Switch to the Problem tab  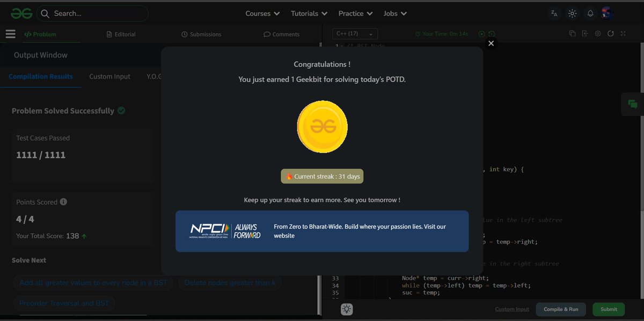[x=40, y=34]
